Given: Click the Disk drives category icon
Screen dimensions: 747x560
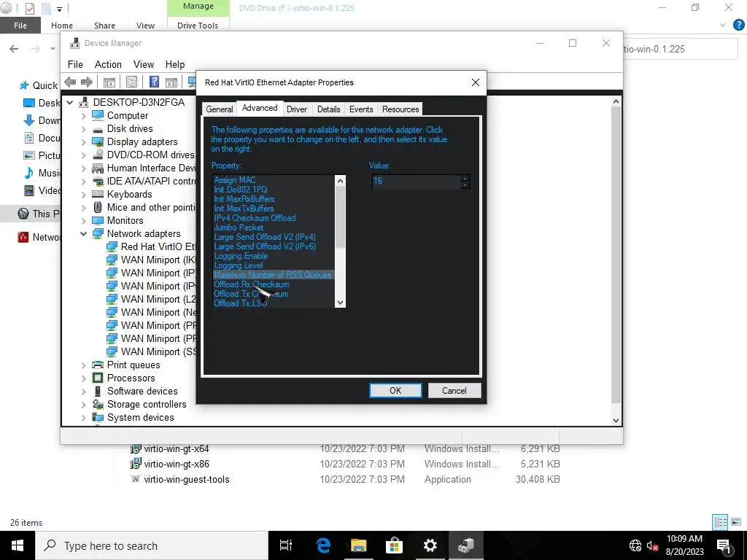Looking at the screenshot, I should (x=98, y=129).
